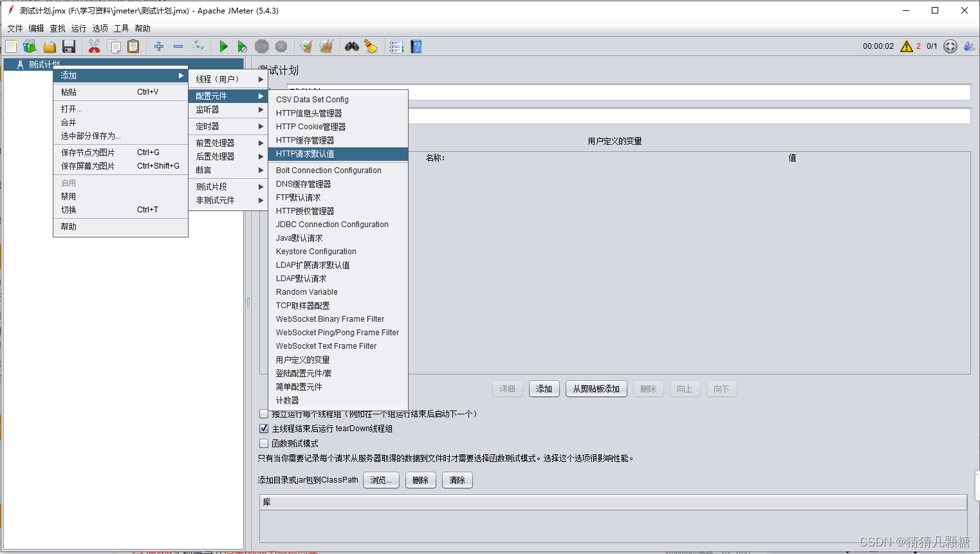Click Start no pauses icon
Screen dimensions: 980x554
coord(242,46)
